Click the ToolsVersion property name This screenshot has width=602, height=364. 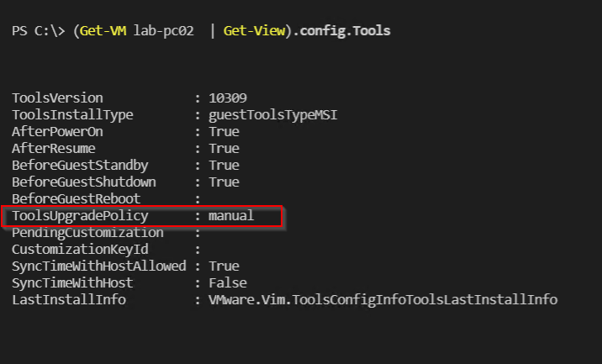click(57, 98)
